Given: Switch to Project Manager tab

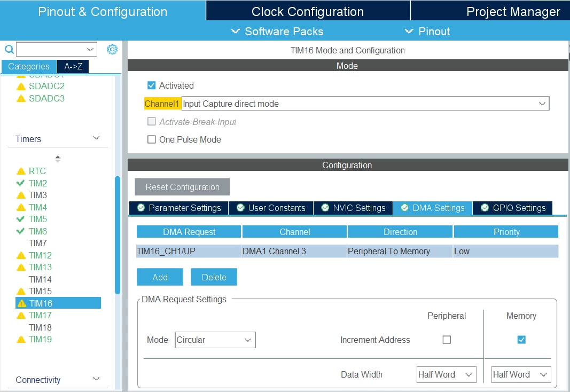Looking at the screenshot, I should click(x=491, y=11).
